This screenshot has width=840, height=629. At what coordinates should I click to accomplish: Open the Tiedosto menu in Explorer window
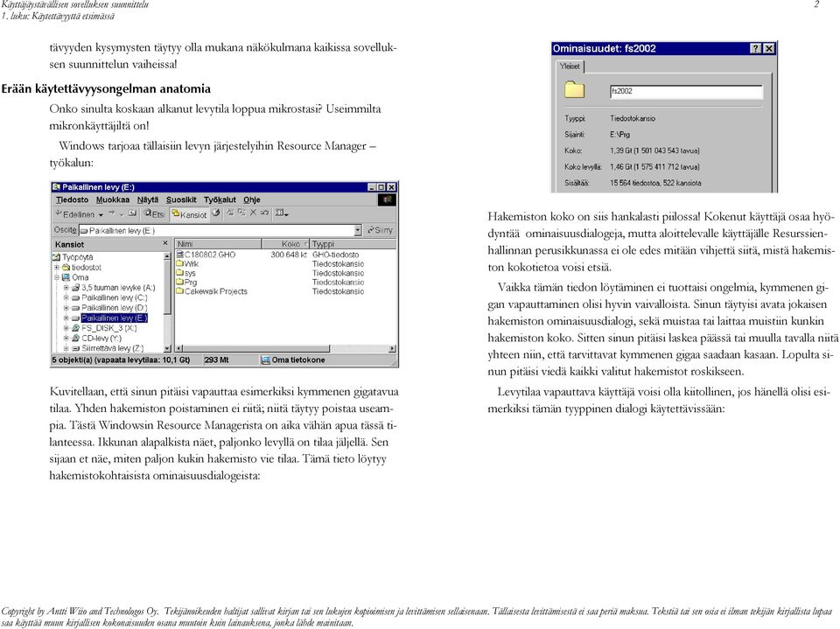(73, 199)
